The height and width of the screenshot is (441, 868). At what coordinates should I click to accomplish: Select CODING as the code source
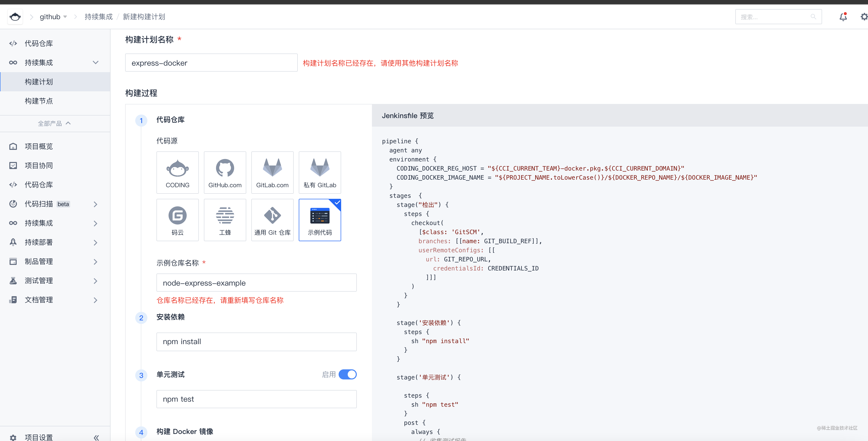[x=177, y=173]
